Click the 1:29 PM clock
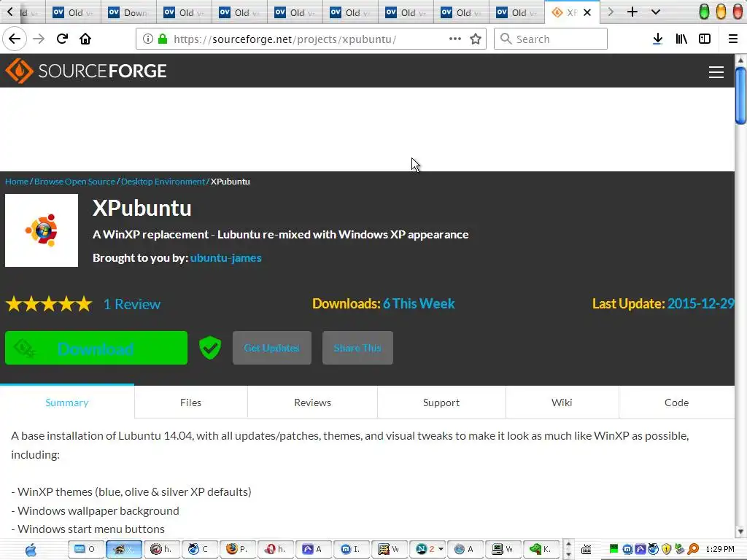 720,549
